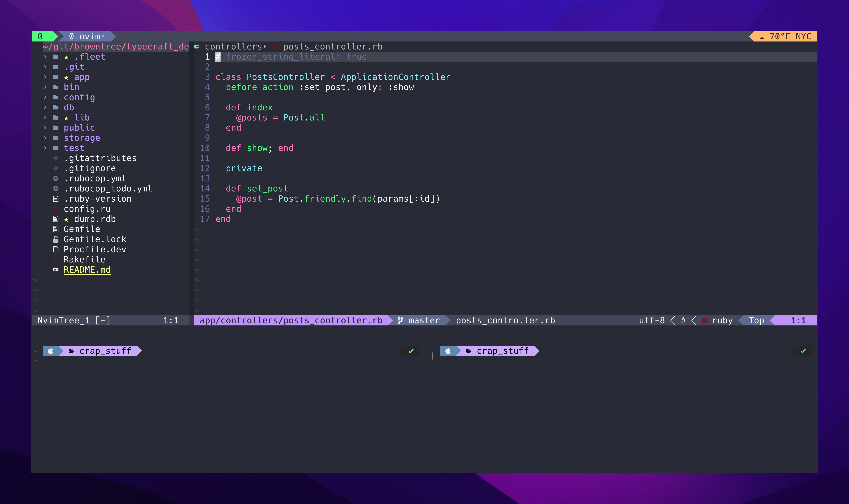Expand the config folder chevron

pos(45,97)
